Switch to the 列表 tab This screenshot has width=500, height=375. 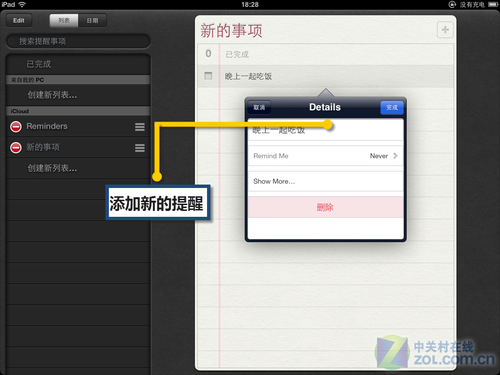(64, 20)
